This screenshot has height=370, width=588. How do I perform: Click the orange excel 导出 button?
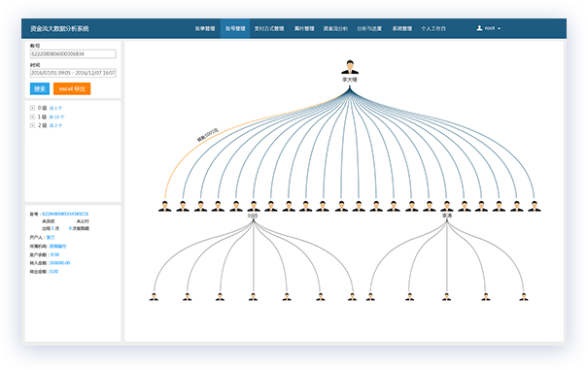72,88
